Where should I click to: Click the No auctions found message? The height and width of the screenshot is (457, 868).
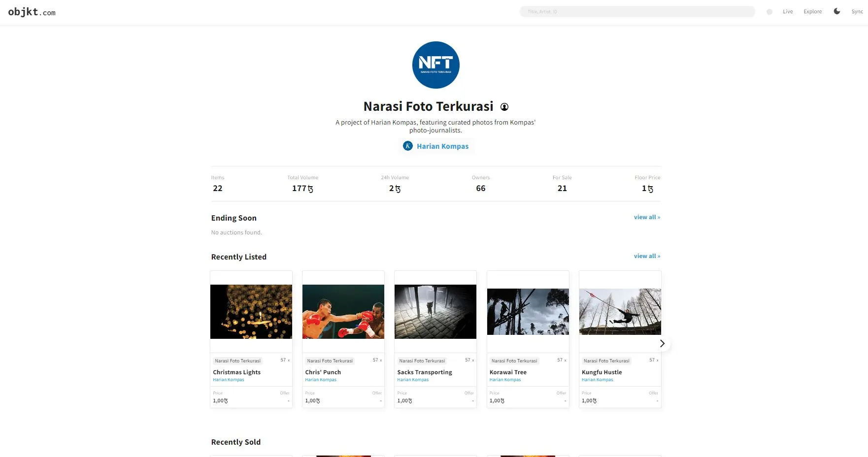click(x=236, y=232)
